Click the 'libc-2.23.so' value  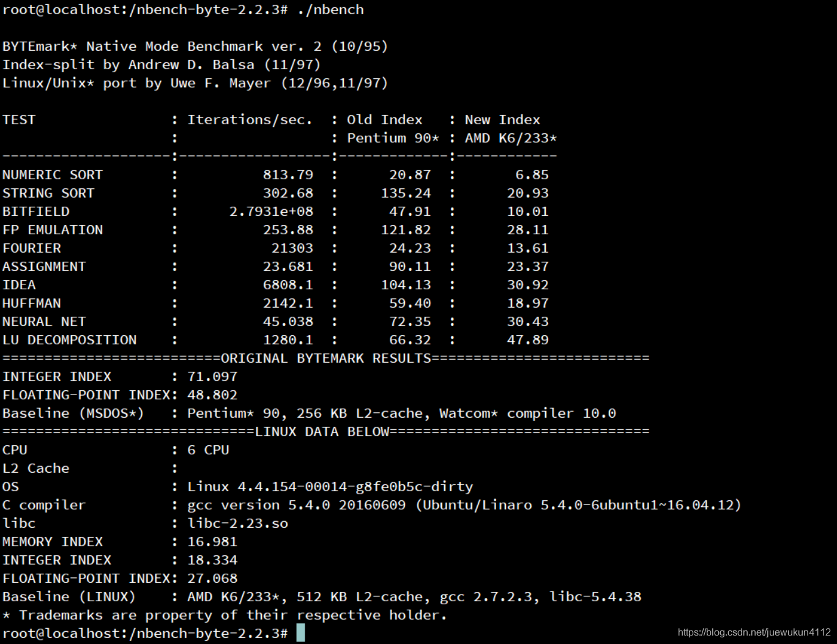237,524
